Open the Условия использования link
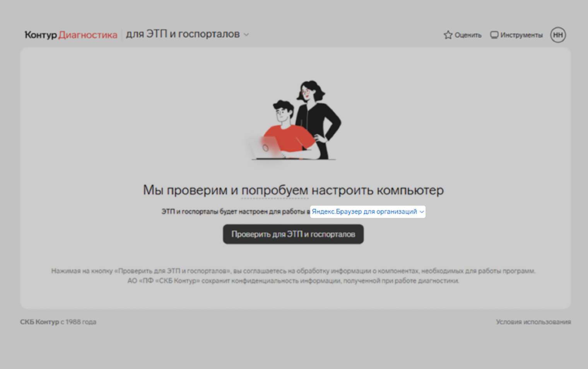Viewport: 588px width, 369px height. click(533, 322)
